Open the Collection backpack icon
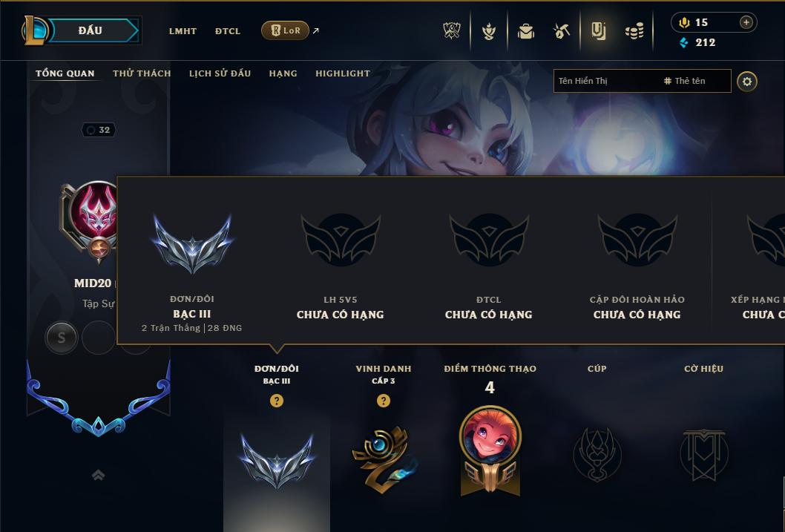Viewport: 785px width, 532px height. coord(525,31)
